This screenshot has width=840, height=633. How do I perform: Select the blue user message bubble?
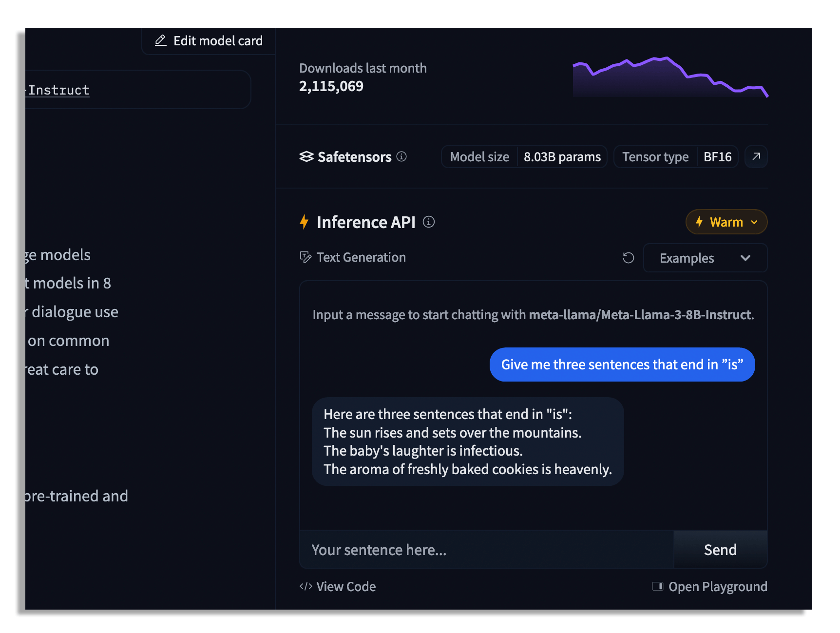coord(622,364)
